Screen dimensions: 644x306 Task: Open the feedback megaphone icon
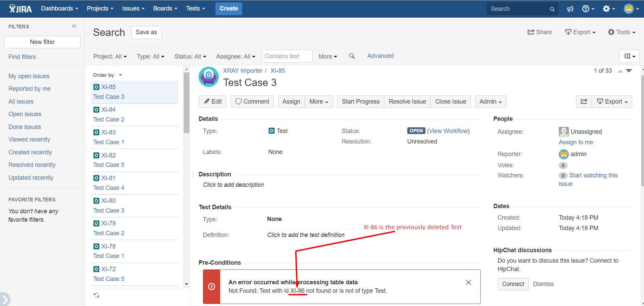[x=570, y=9]
